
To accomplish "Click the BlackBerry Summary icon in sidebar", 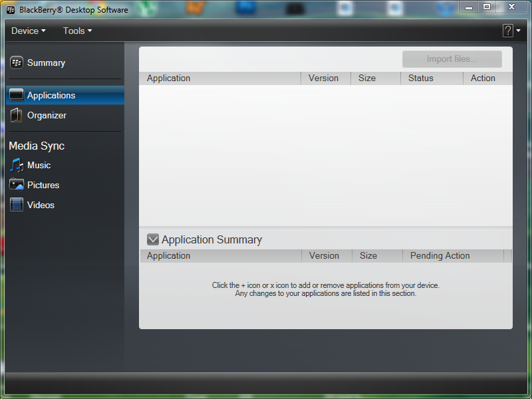I will click(x=16, y=63).
